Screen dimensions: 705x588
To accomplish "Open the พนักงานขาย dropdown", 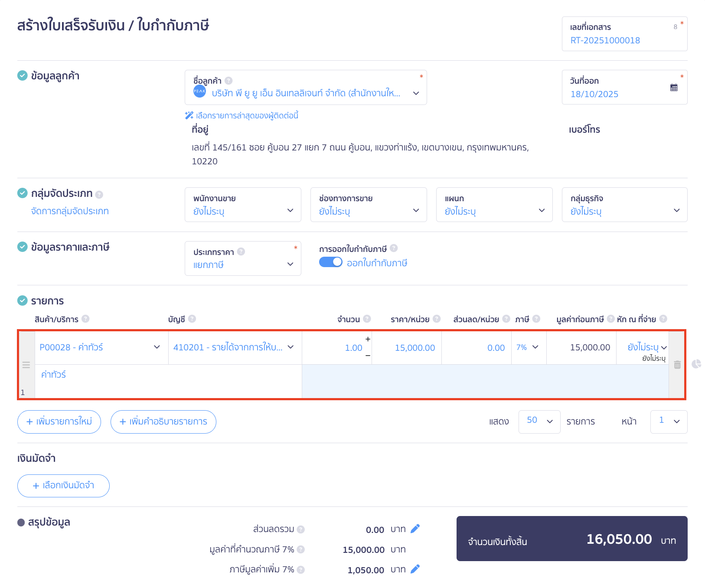I will click(243, 205).
